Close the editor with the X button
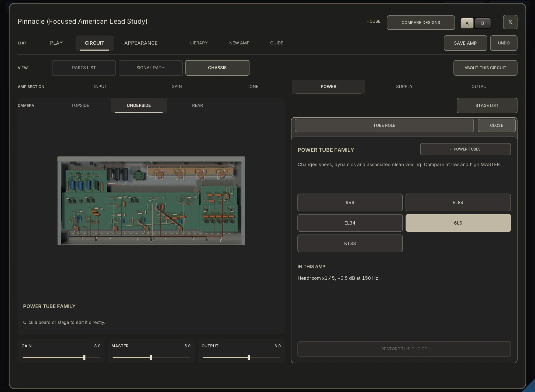Viewport: 535px width, 392px height. pos(510,22)
